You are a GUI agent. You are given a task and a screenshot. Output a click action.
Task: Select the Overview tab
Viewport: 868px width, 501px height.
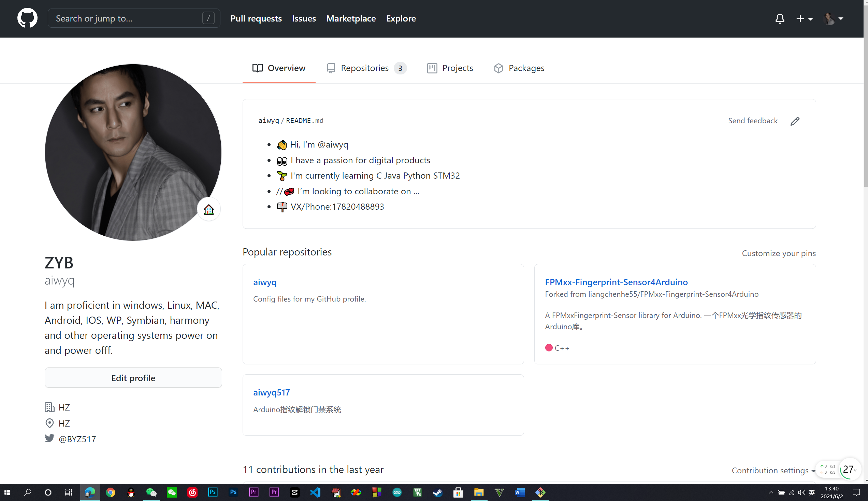click(279, 68)
